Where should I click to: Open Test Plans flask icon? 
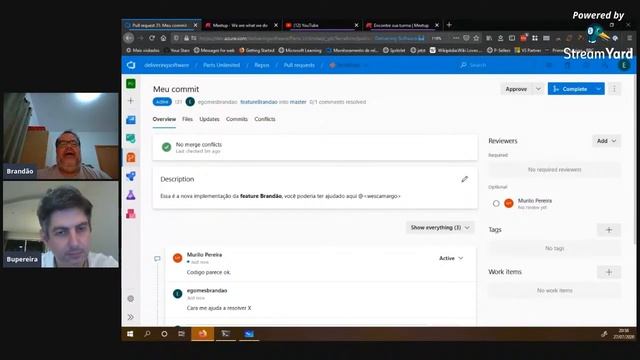[x=131, y=195]
